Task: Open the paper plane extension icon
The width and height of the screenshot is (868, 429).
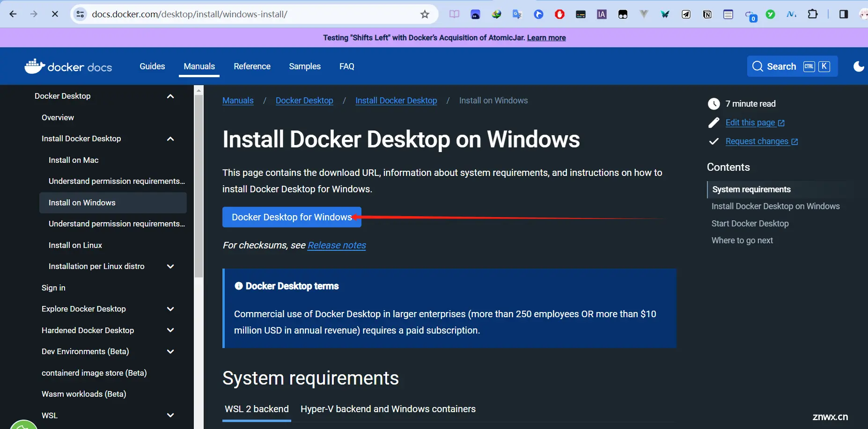Action: [686, 14]
